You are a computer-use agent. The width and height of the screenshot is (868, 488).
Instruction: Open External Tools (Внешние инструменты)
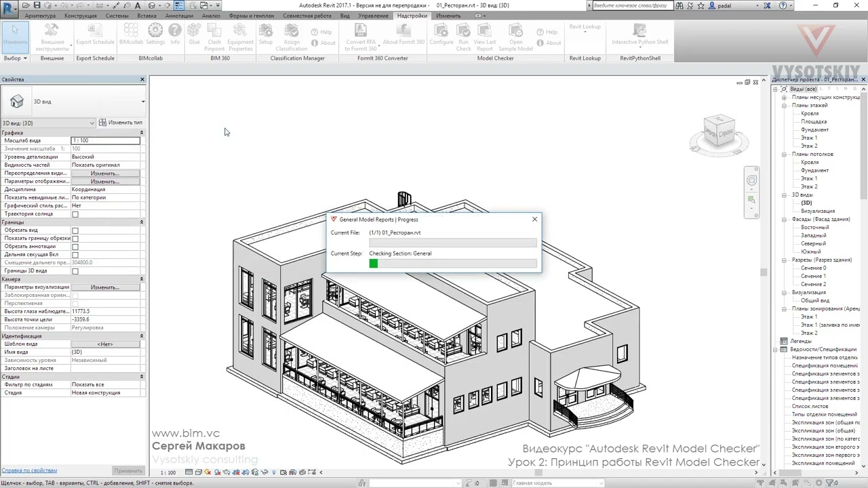[x=52, y=37]
